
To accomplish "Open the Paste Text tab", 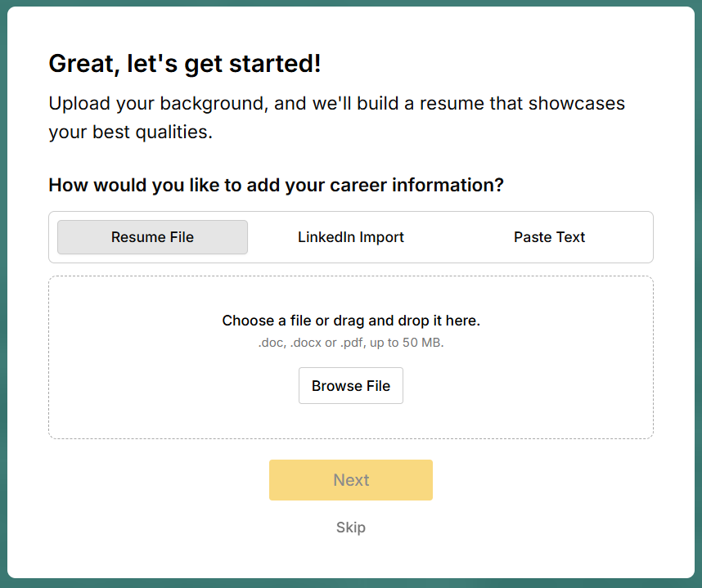I will pos(549,237).
